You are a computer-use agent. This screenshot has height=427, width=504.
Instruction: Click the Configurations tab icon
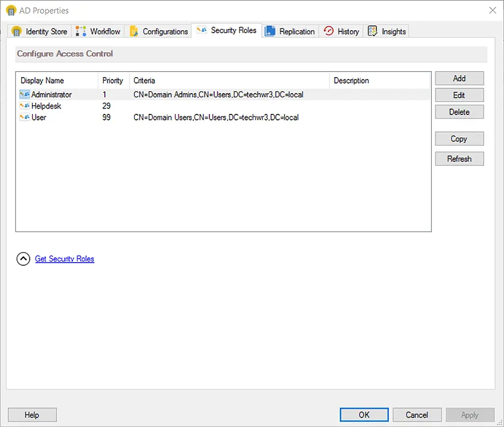134,31
